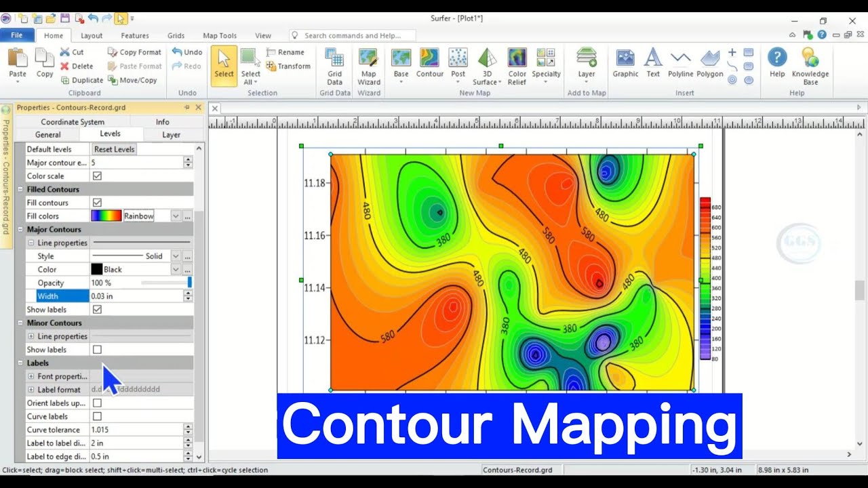This screenshot has height=488, width=868.
Task: Enable the Curve labels checkbox
Action: (x=97, y=416)
